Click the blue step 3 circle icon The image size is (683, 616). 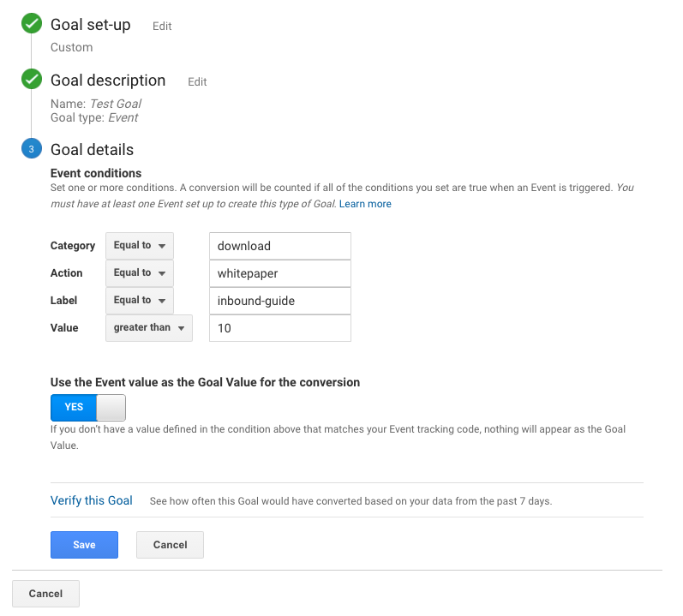(x=32, y=149)
